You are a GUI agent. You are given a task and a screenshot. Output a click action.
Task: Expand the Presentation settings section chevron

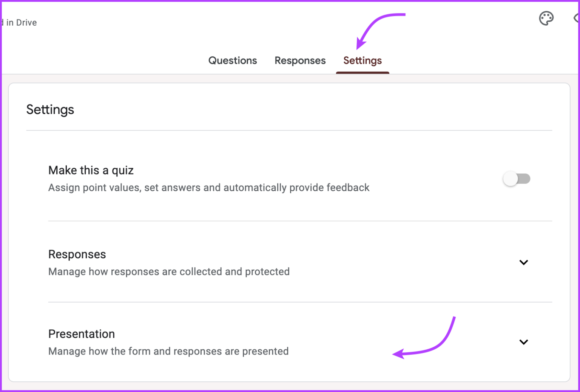524,342
